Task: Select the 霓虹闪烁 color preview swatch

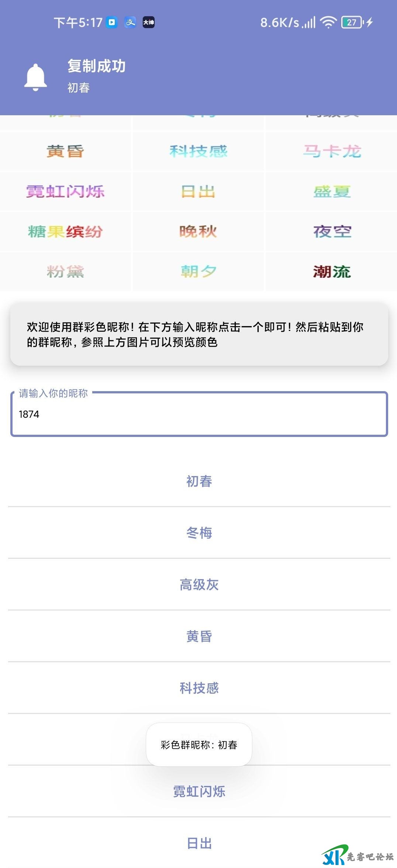Action: pos(65,192)
